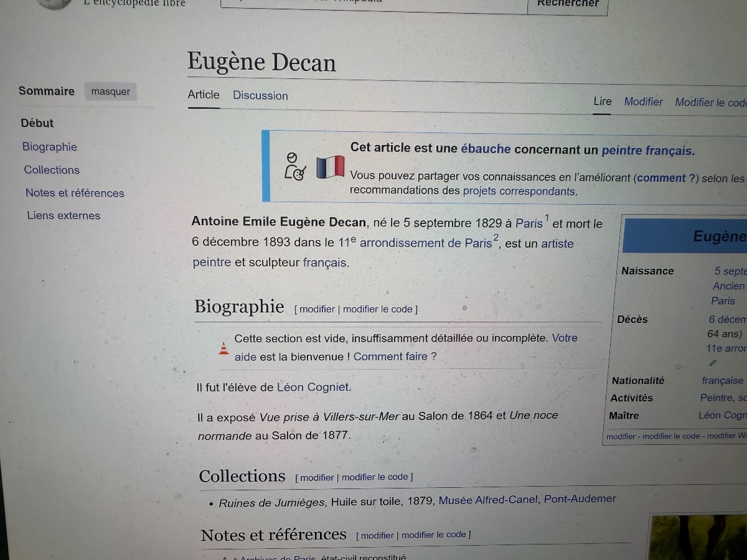Go to Notes et références in the sidebar
The width and height of the screenshot is (747, 560).
click(x=75, y=193)
